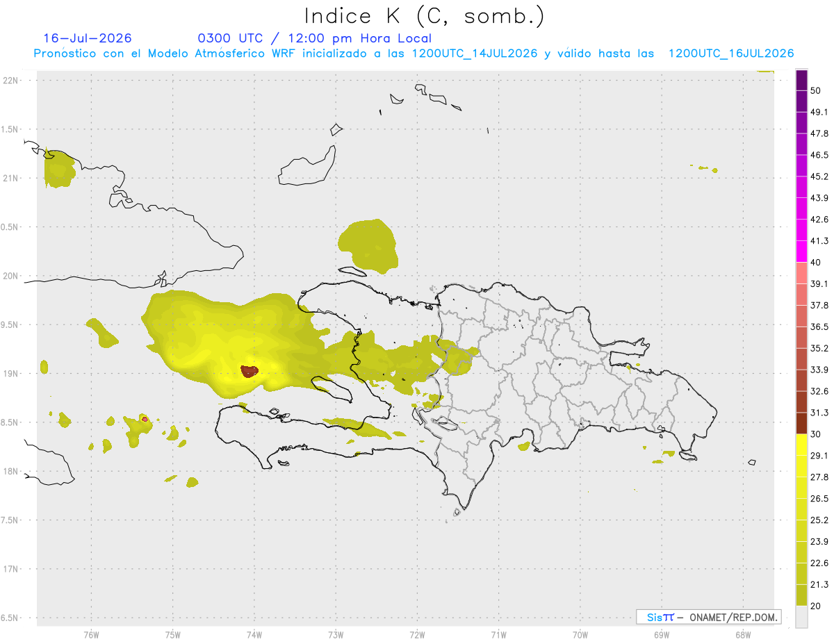
Task: Click the "20N" latitude label
Action: pos(10,276)
